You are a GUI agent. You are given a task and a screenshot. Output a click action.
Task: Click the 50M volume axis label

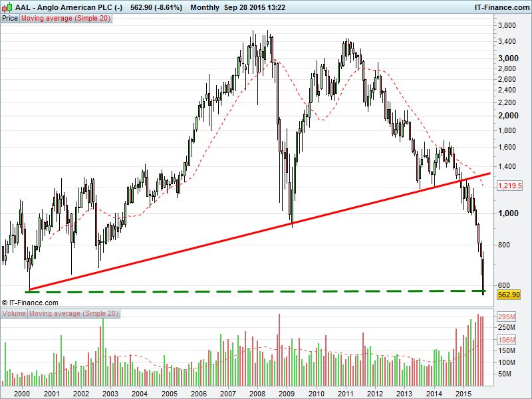point(505,374)
